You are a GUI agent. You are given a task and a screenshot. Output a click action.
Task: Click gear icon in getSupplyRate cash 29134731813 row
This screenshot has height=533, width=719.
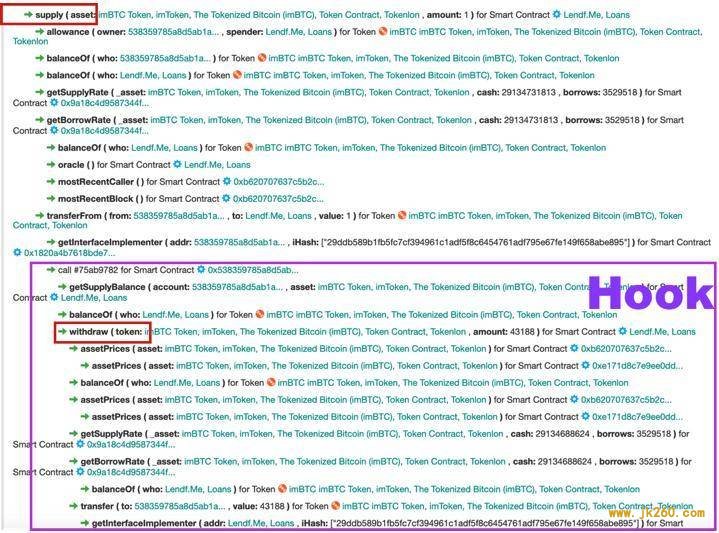[54, 102]
